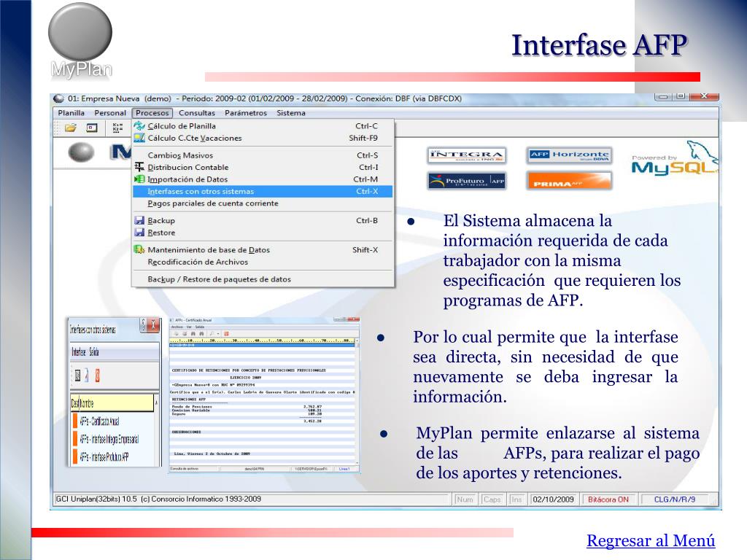
Task: Click the Restore floppy disk icon
Action: [139, 233]
